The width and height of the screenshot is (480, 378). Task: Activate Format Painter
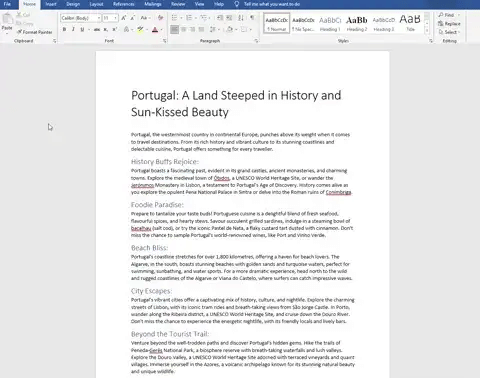[x=34, y=32]
